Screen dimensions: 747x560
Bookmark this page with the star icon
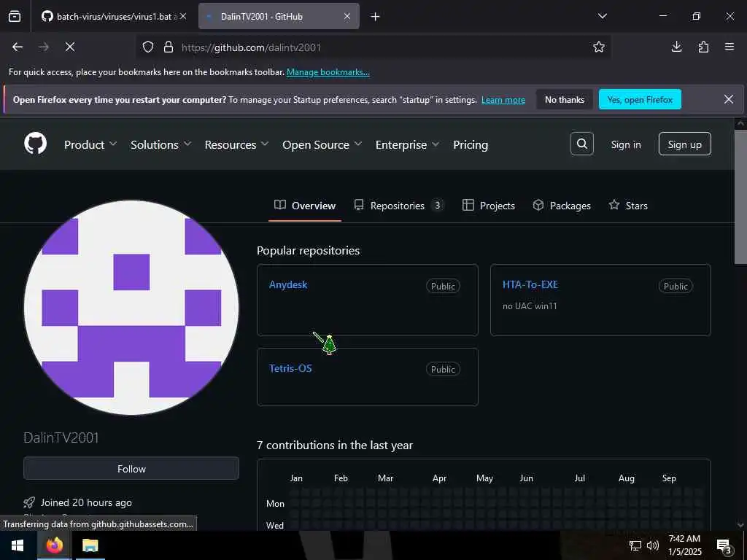click(x=598, y=47)
